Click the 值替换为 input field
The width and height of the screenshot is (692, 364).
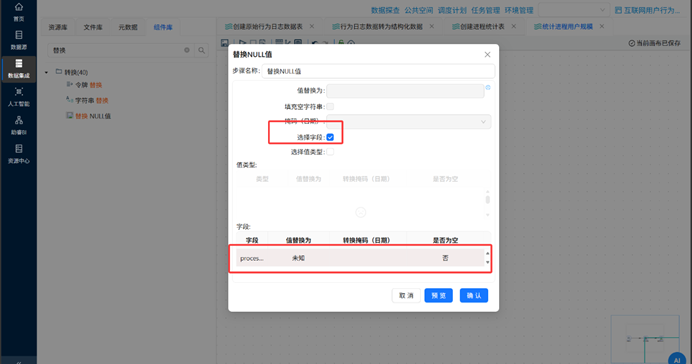405,91
